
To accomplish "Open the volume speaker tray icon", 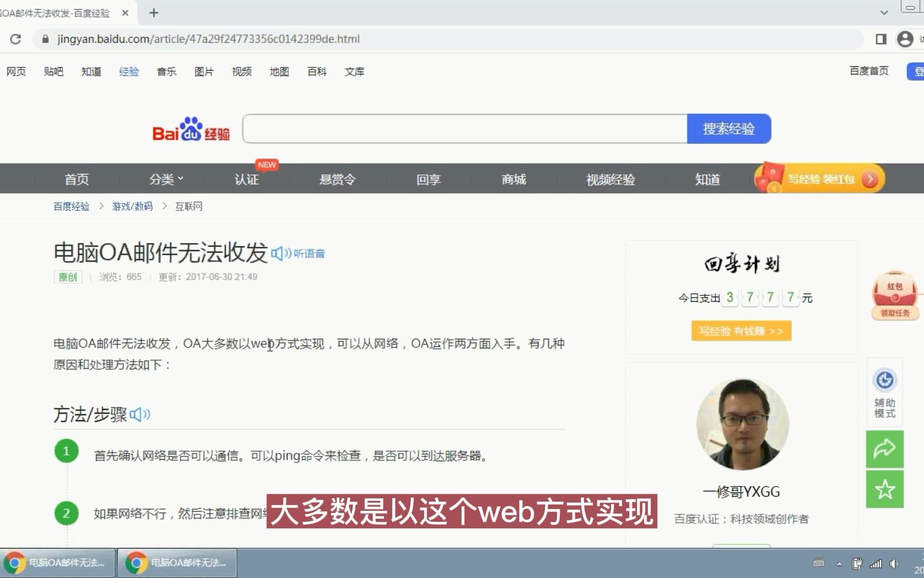I will [894, 564].
